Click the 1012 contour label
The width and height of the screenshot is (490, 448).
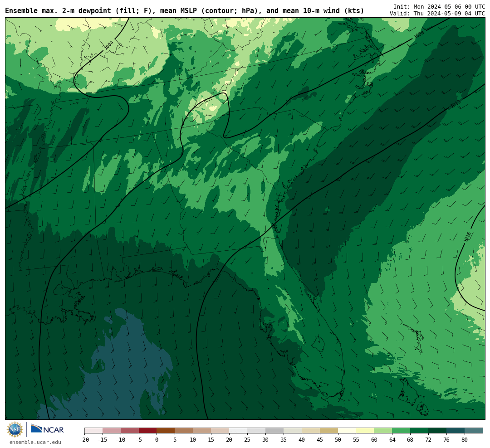(456, 104)
